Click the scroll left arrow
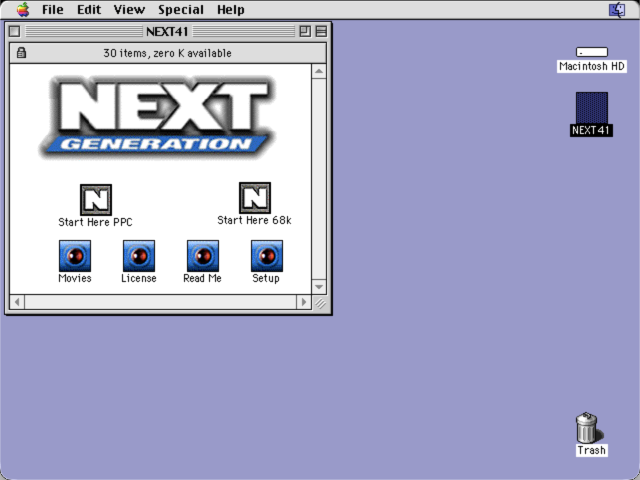 17,302
